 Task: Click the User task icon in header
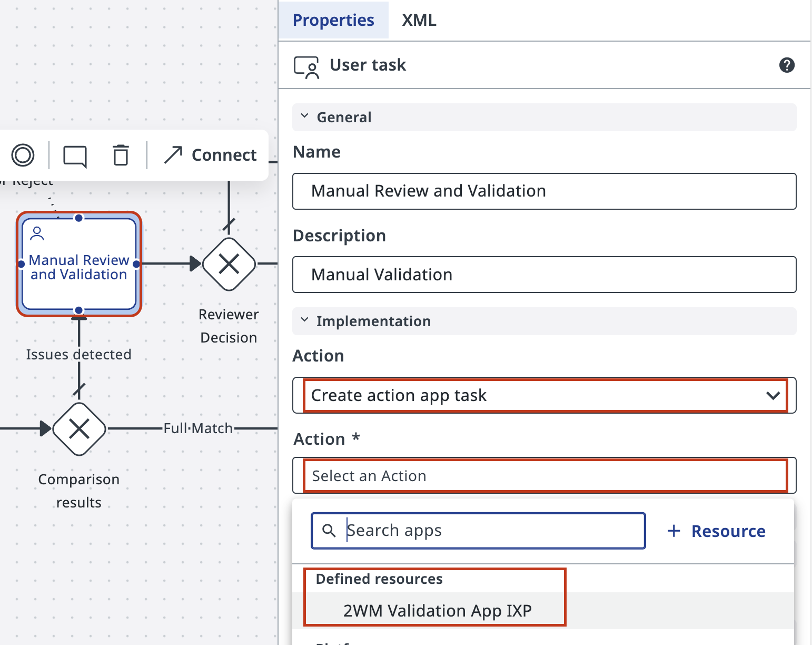point(306,67)
